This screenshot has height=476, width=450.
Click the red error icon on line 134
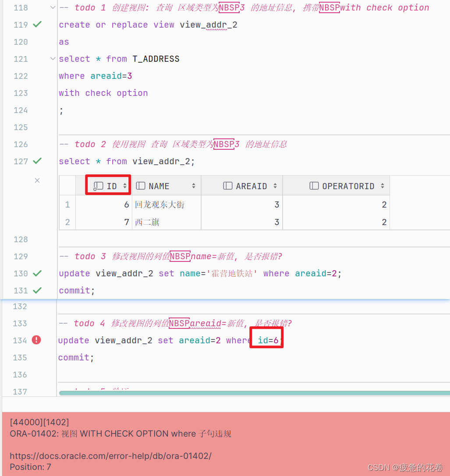click(36, 340)
